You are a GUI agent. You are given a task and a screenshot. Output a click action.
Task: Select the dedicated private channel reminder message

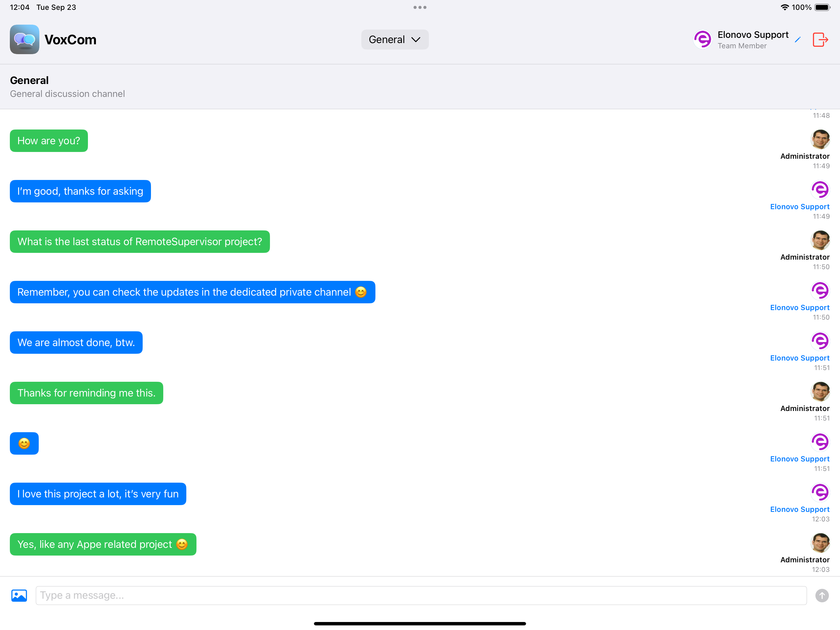[x=192, y=292]
